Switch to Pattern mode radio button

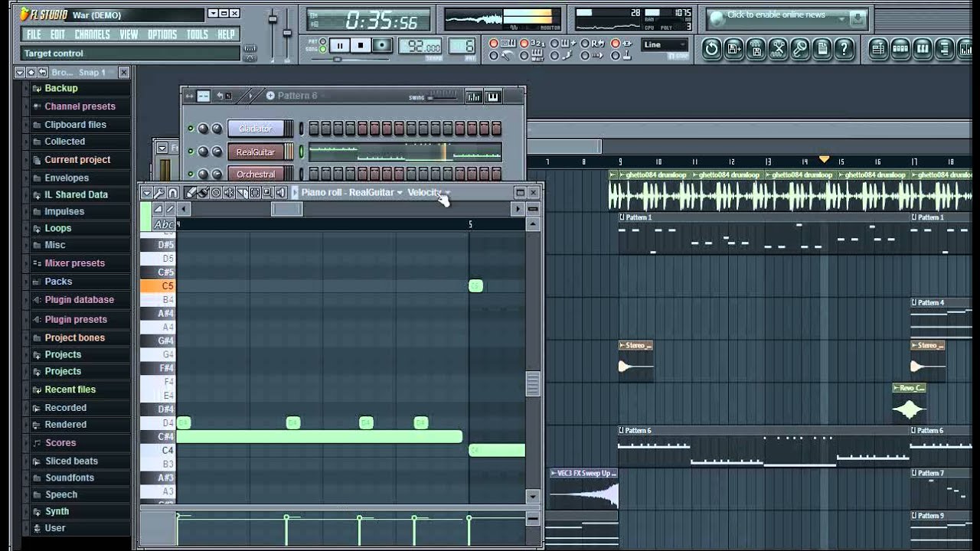point(322,42)
